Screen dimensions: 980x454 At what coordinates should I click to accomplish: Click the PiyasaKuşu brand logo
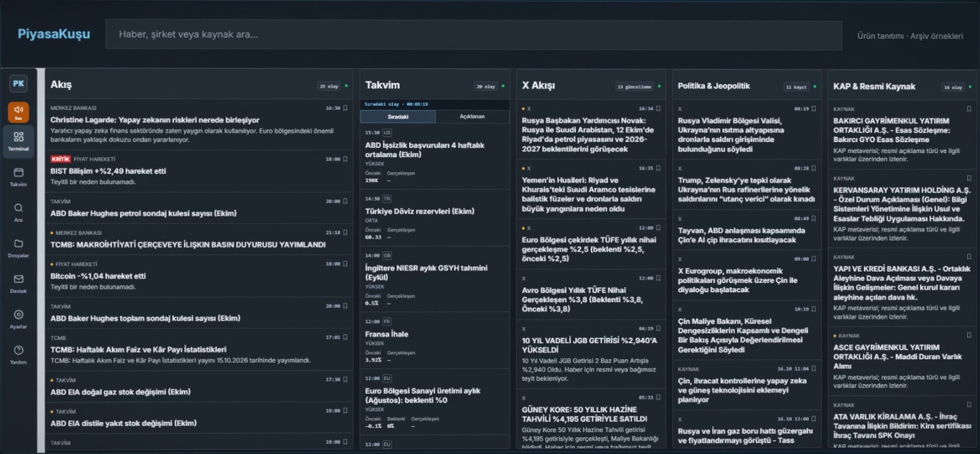54,34
